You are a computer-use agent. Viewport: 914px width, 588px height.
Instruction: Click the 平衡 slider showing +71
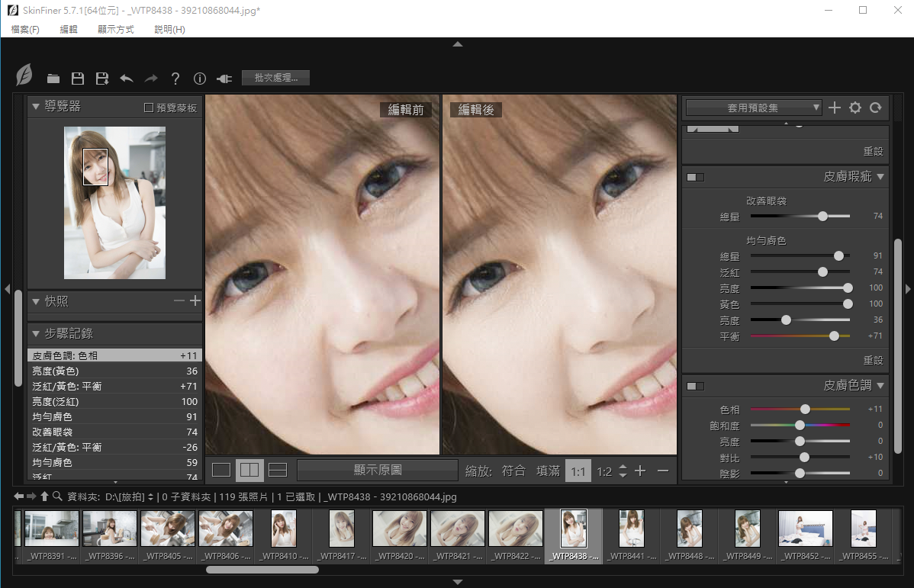(x=800, y=336)
